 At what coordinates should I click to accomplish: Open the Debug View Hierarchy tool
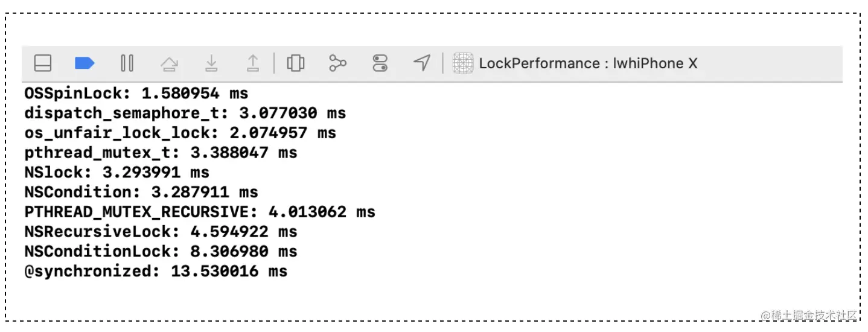(x=296, y=63)
